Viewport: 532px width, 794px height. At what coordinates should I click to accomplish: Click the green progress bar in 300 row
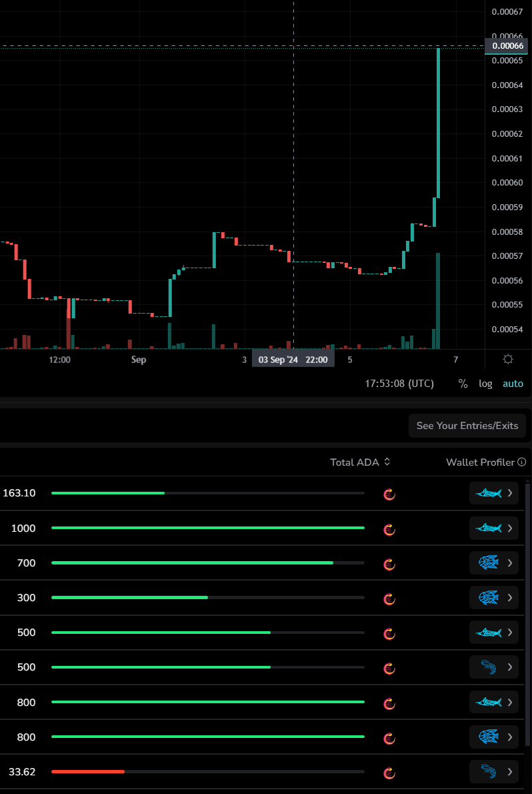pos(129,598)
